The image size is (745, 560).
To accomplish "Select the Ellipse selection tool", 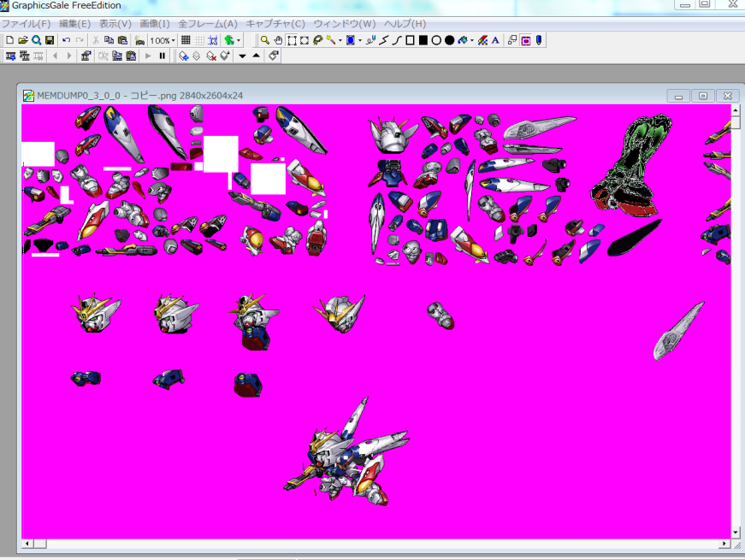I will point(305,40).
